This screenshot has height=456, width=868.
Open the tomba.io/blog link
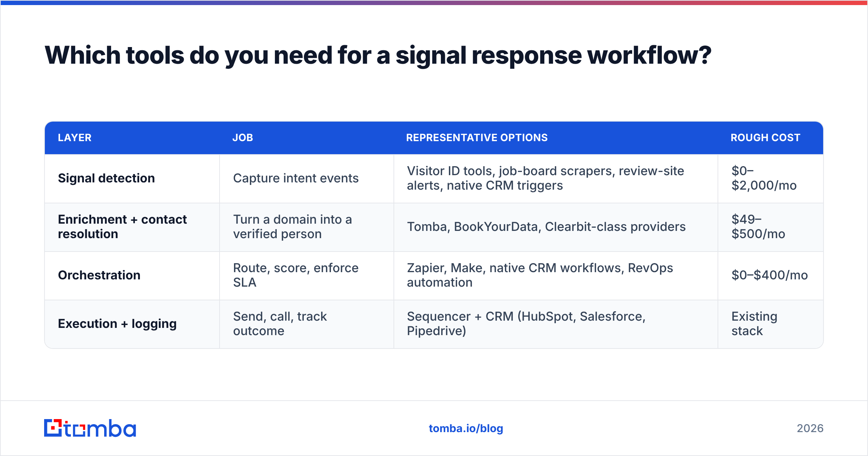466,428
